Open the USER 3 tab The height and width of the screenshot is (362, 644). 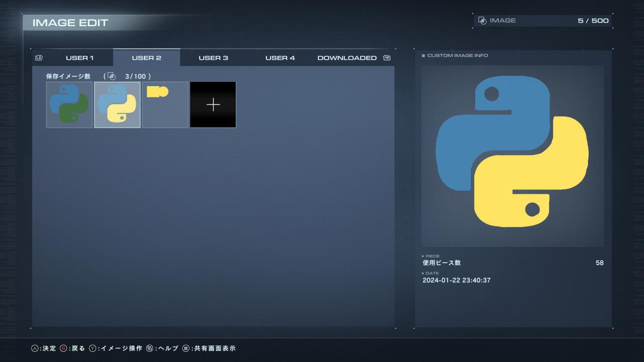coord(213,58)
